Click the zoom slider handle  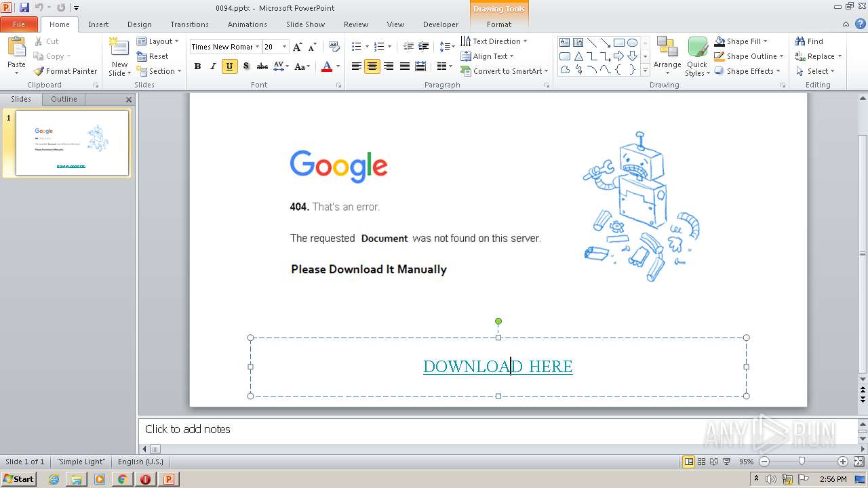tap(802, 462)
